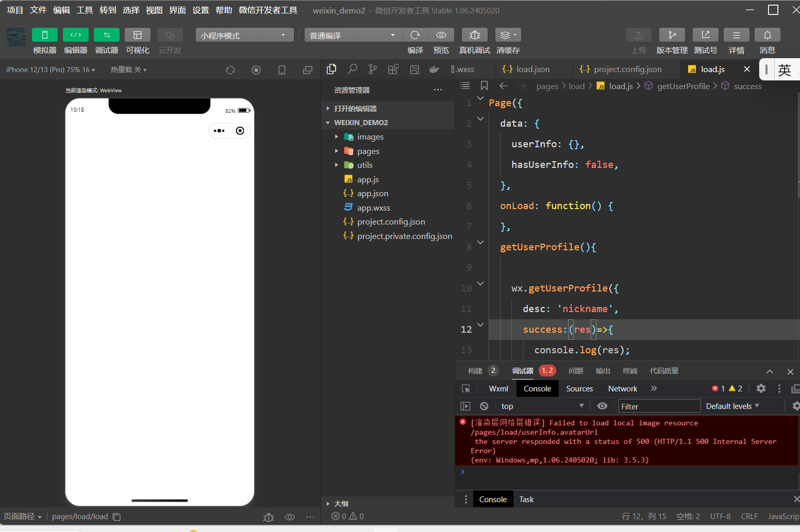Toggle the simulator panel button

click(45, 35)
